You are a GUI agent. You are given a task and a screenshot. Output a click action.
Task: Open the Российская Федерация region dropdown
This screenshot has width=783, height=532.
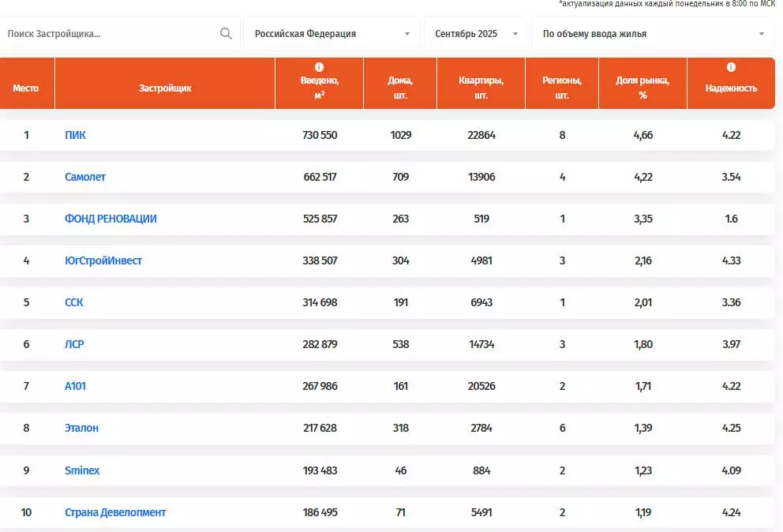pyautogui.click(x=332, y=34)
